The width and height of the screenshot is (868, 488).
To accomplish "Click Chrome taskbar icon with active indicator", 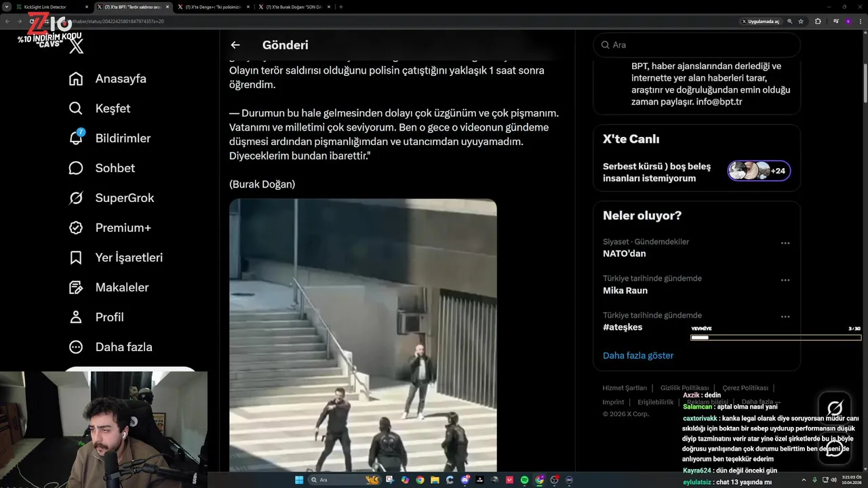I will click(539, 480).
